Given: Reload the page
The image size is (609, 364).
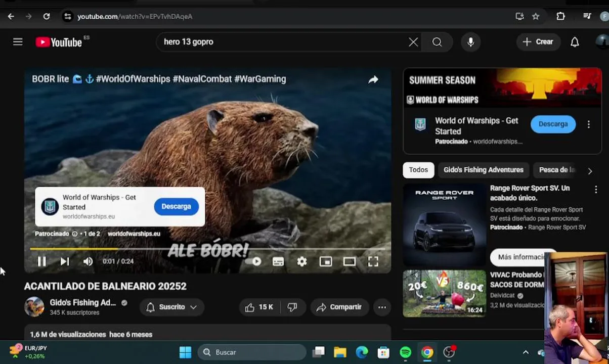Looking at the screenshot, I should pos(46,16).
